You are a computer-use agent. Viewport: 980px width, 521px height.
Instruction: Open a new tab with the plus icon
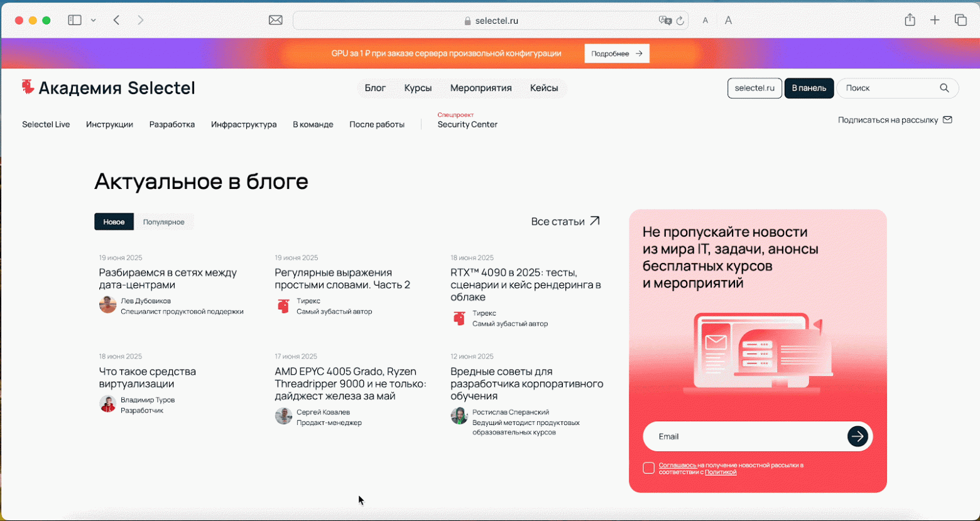[935, 19]
